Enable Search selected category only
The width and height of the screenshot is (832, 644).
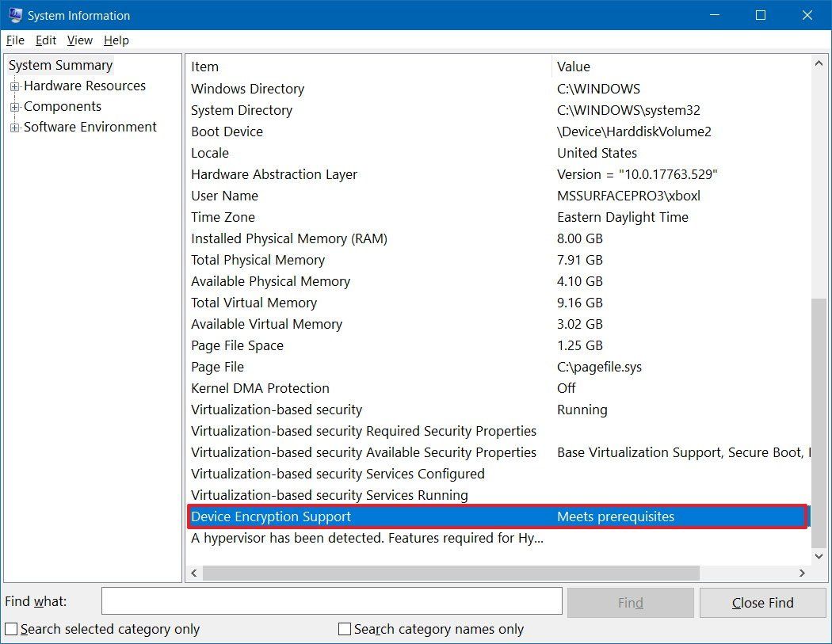12,629
